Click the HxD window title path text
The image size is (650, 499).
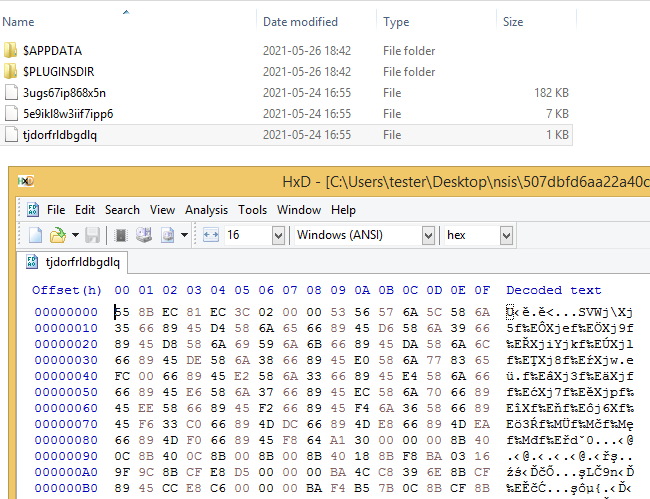[x=466, y=182]
